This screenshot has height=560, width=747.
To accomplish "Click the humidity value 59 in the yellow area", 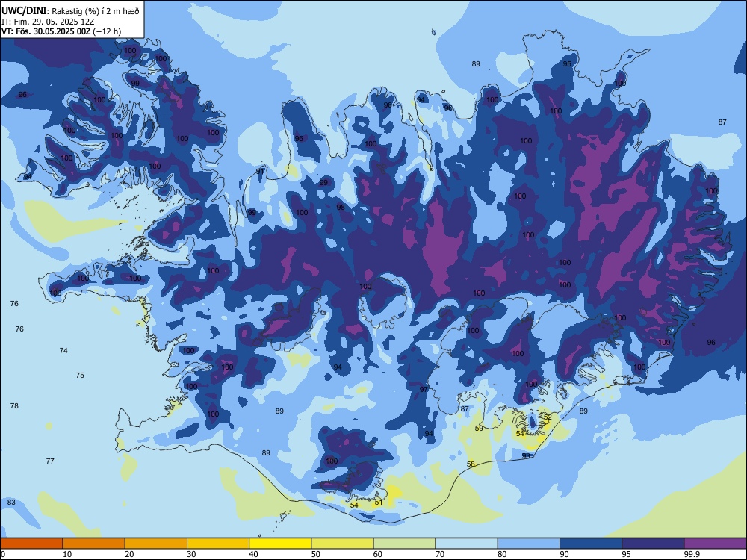I will [479, 428].
